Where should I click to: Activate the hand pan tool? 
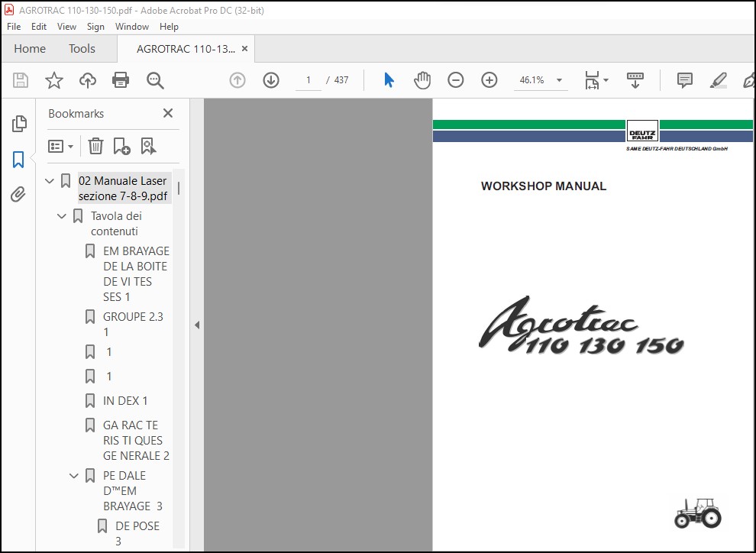pyautogui.click(x=422, y=80)
